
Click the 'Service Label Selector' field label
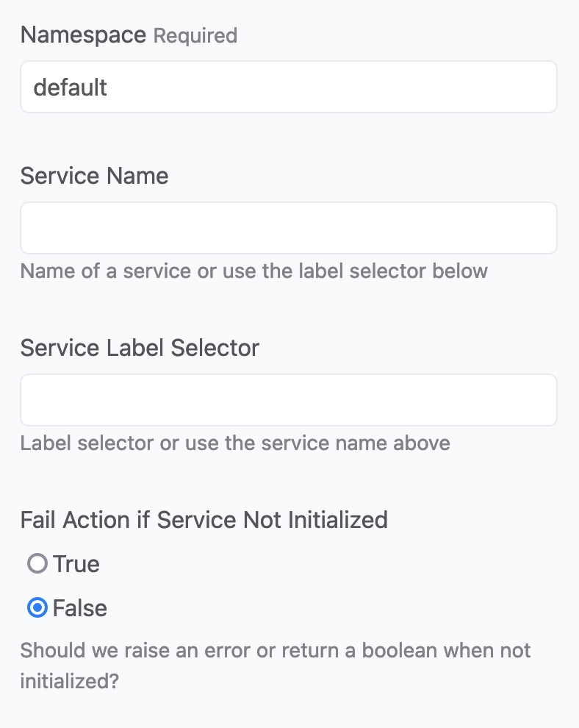point(140,348)
